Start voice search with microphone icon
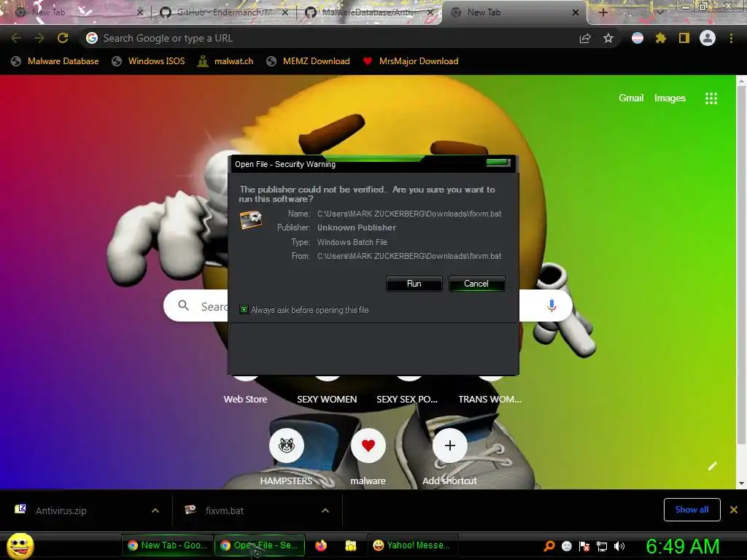Viewport: 747px width, 560px height. [x=551, y=306]
